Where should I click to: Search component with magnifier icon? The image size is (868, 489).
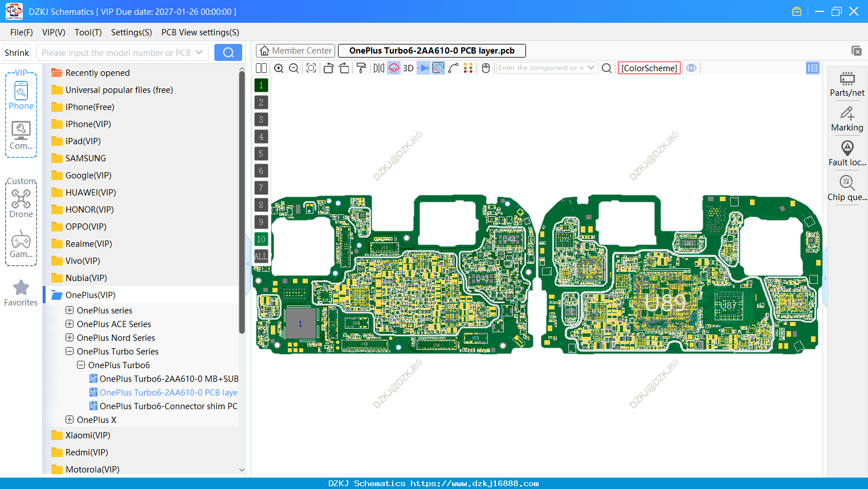(607, 68)
